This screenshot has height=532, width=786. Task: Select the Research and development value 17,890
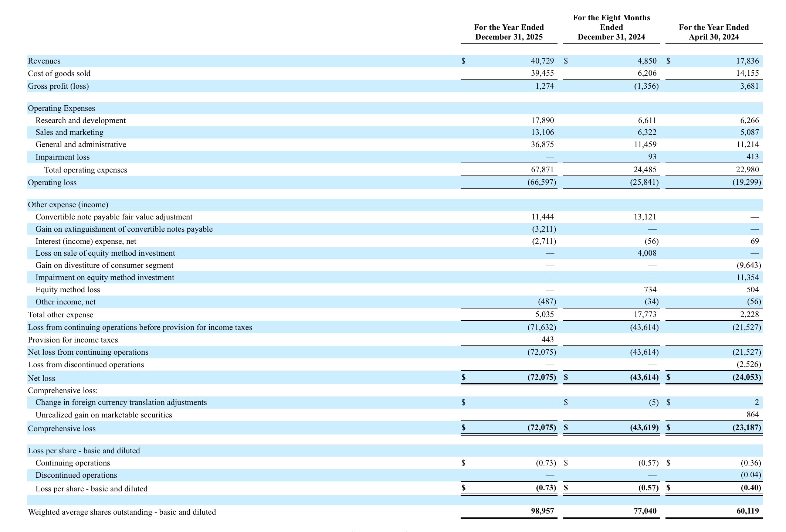(542, 120)
